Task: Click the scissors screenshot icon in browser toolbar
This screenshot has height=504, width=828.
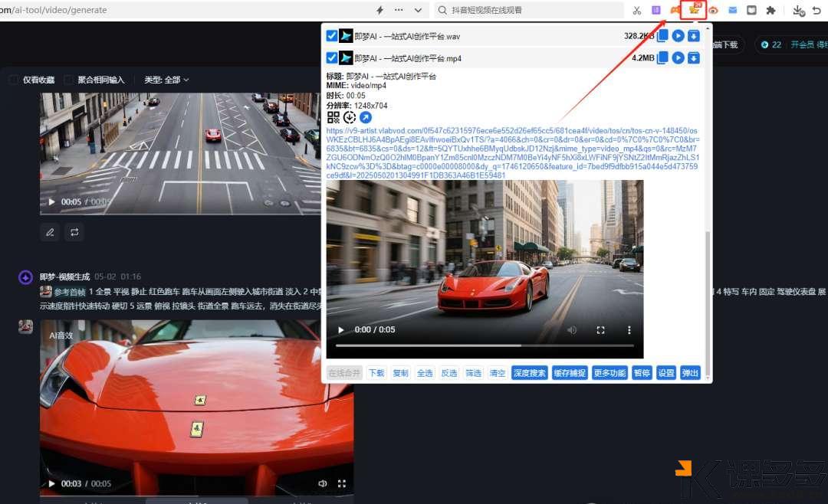Action: [x=637, y=10]
